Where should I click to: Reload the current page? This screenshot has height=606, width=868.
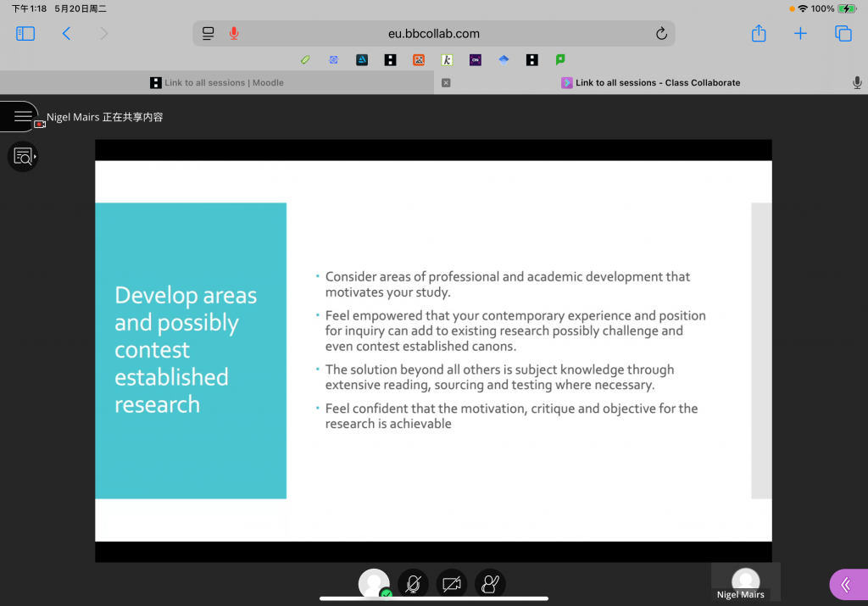(661, 34)
